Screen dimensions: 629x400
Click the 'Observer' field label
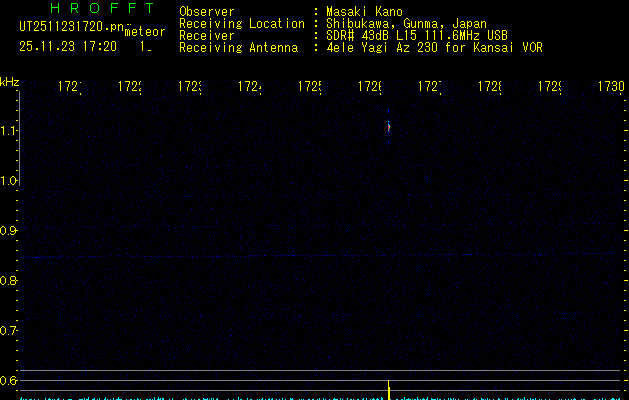(x=207, y=11)
